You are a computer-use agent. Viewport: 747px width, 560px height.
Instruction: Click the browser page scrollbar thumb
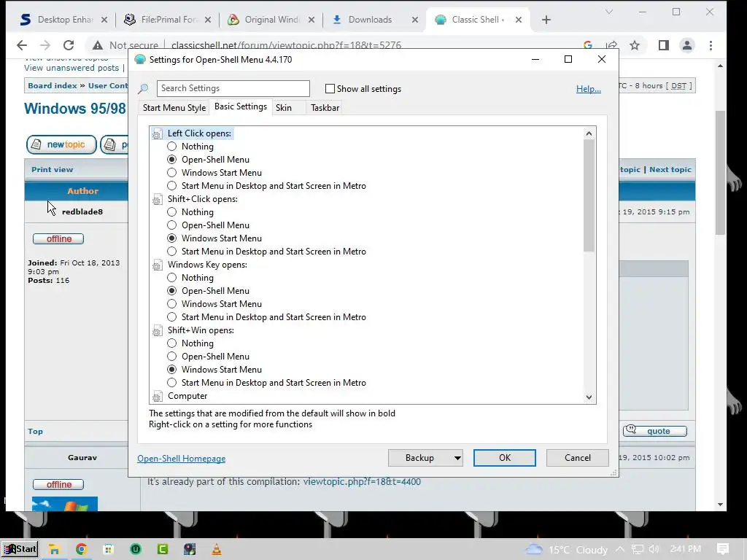720,172
